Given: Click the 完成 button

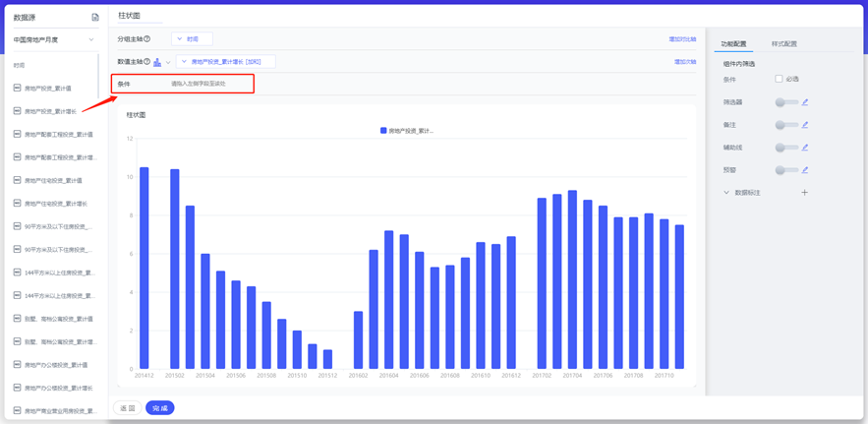Looking at the screenshot, I should point(159,407).
